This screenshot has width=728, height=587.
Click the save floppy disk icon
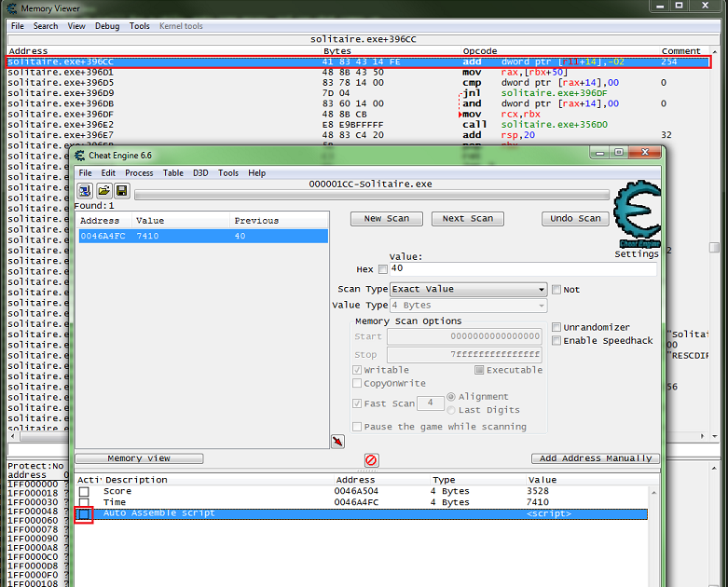(x=121, y=191)
